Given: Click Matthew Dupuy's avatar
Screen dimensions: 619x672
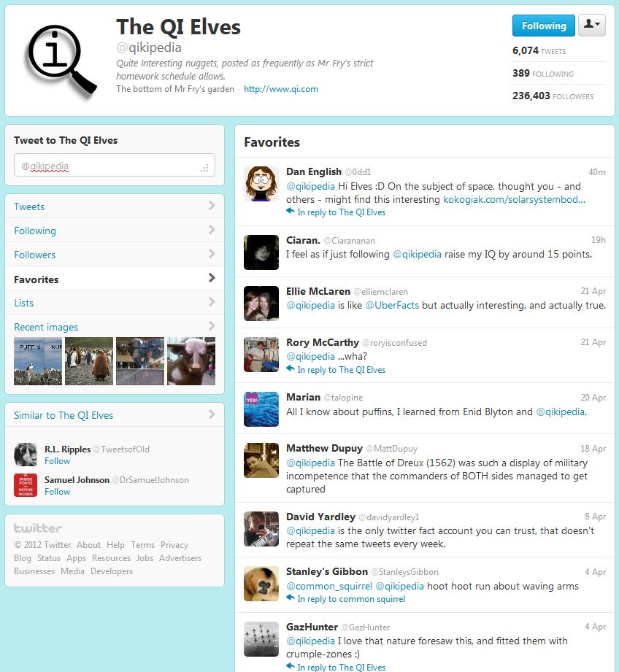Looking at the screenshot, I should coord(261,460).
